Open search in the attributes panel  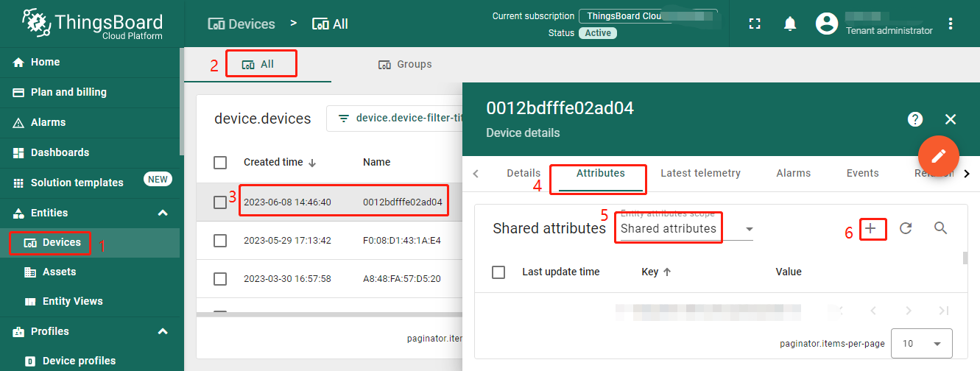pos(940,228)
